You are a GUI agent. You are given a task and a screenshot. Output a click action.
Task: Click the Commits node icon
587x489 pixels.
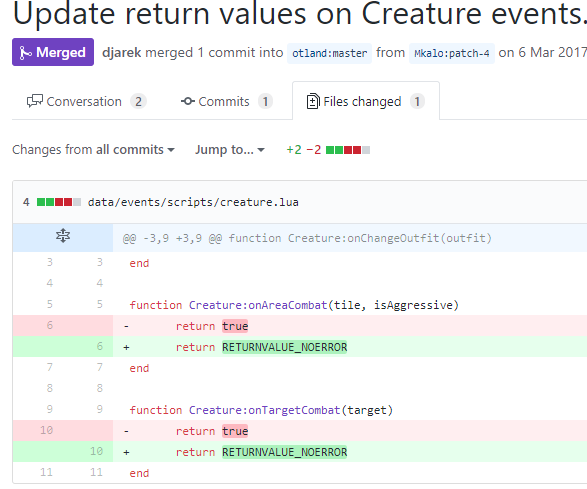(188, 101)
